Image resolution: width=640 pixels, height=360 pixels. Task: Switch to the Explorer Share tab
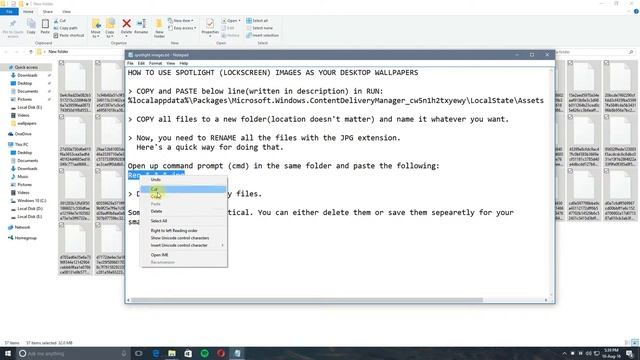[x=47, y=11]
